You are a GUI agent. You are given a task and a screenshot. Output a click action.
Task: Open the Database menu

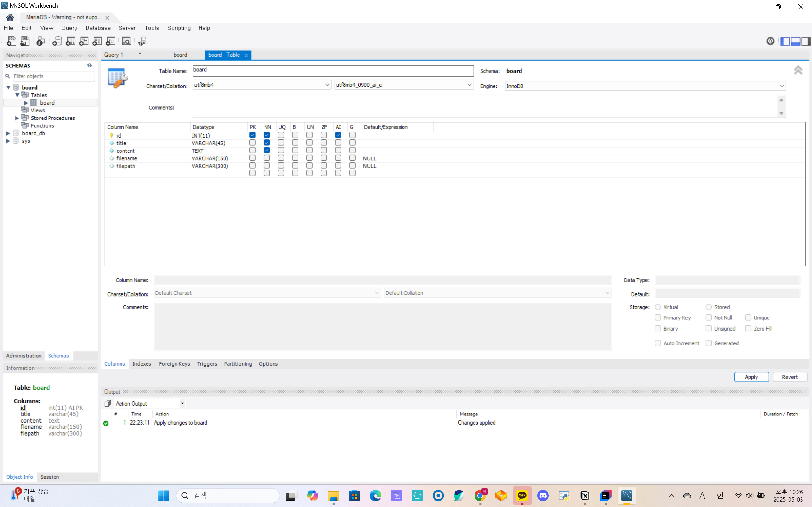[x=98, y=28]
